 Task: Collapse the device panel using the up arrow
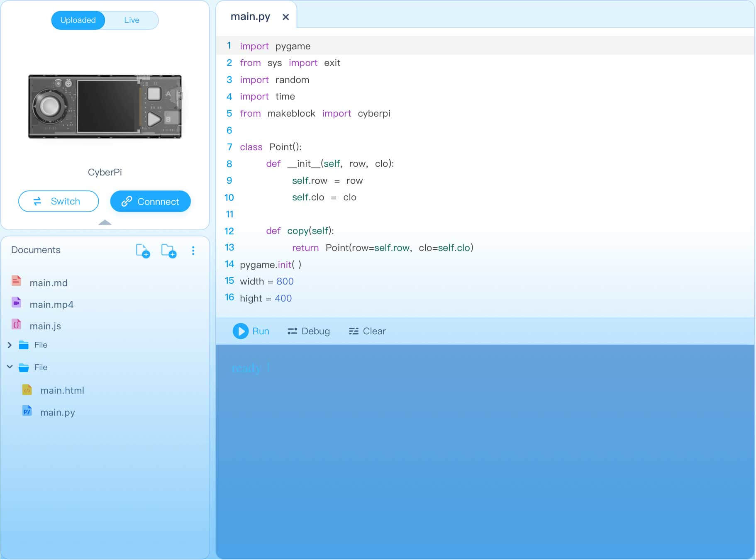(x=105, y=223)
